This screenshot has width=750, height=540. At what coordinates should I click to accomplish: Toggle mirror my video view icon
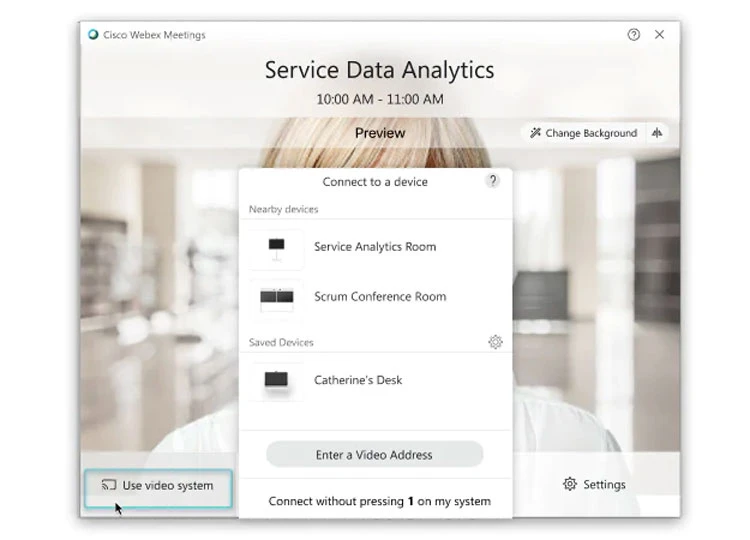[x=657, y=133]
